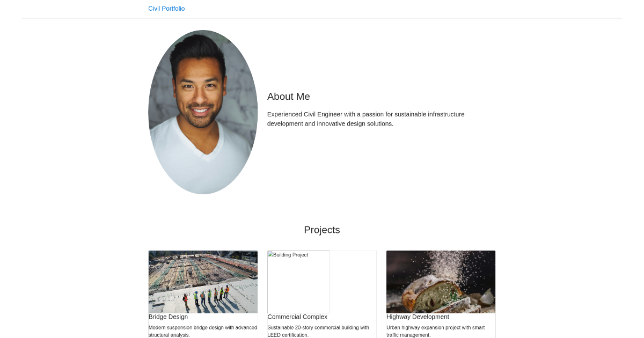This screenshot has width=644, height=338.
Task: Select the Highway Development project card
Action: [441, 294]
